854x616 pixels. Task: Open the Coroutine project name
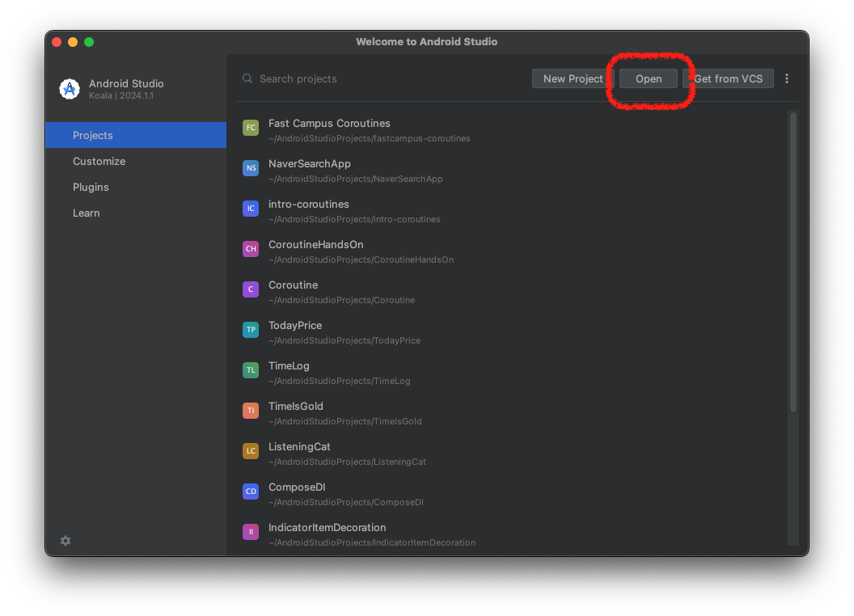pyautogui.click(x=293, y=285)
